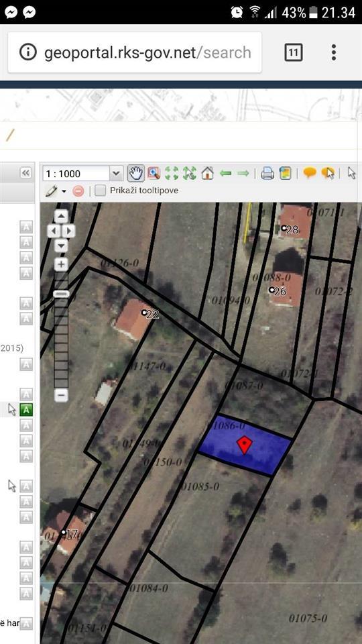Click the zoom slider handle
This screenshot has width=362, height=644.
[62, 294]
